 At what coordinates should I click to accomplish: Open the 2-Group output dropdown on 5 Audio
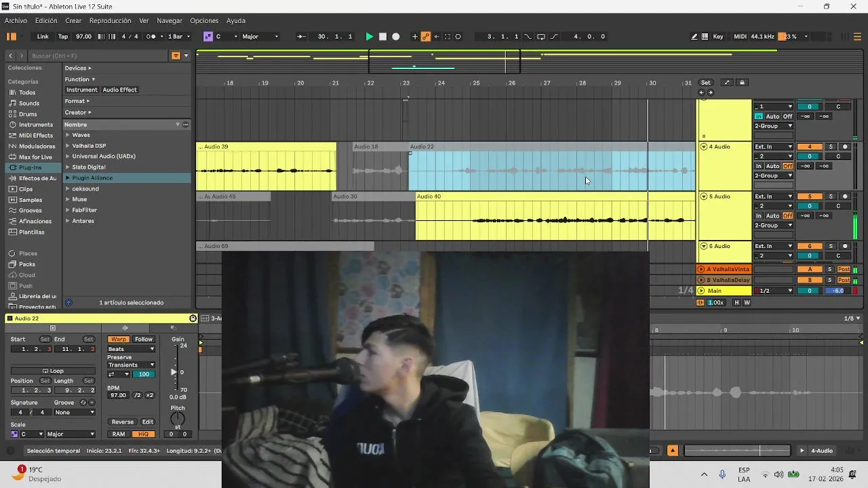(774, 225)
